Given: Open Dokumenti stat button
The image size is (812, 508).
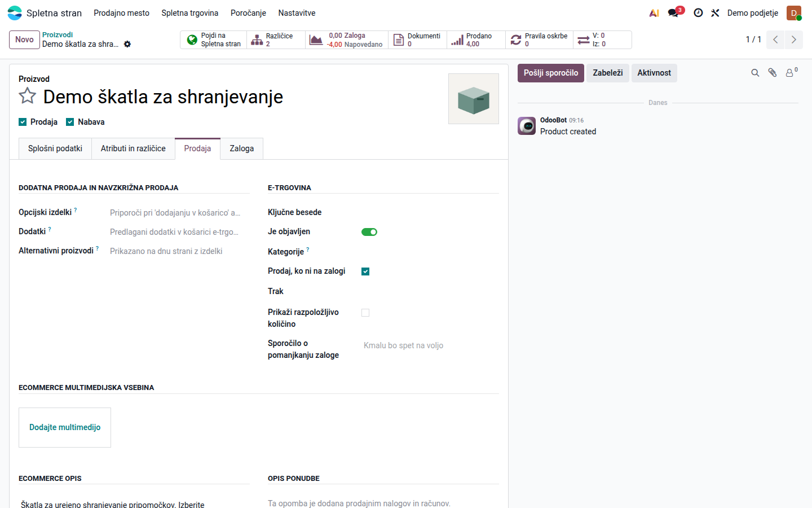Looking at the screenshot, I should click(418, 40).
